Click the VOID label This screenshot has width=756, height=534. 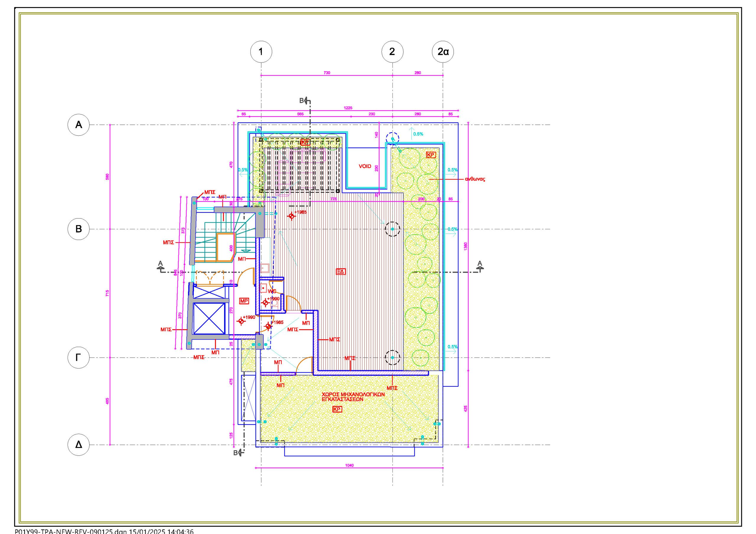pyautogui.click(x=365, y=166)
